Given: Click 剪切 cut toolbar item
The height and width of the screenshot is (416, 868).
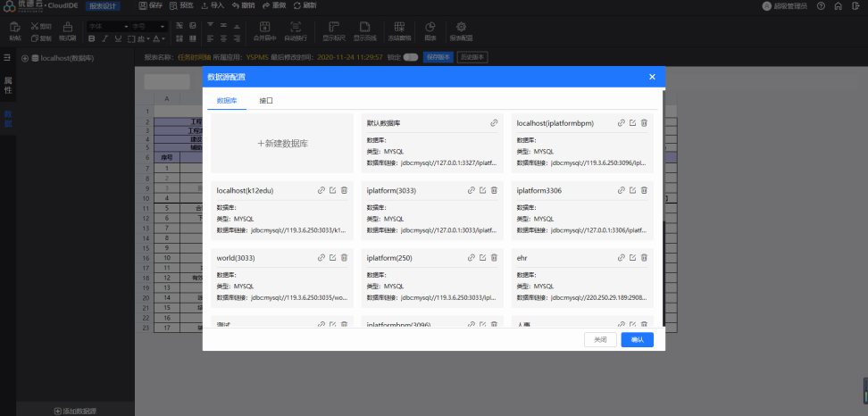Looking at the screenshot, I should coord(40,26).
